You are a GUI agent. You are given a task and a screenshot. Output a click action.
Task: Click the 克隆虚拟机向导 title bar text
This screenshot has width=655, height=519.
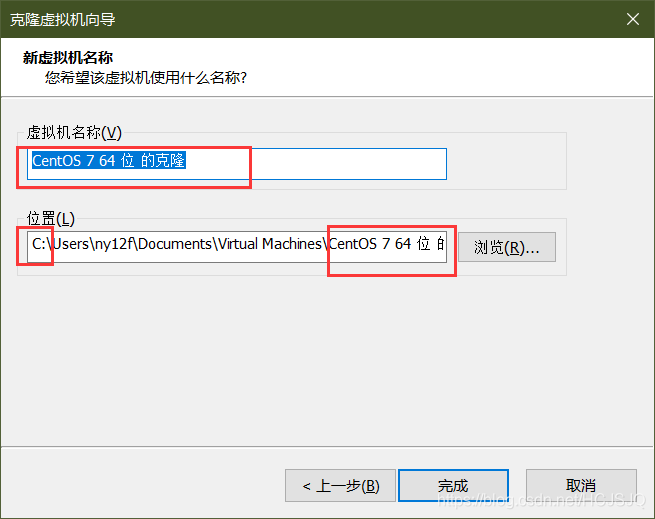[63, 20]
